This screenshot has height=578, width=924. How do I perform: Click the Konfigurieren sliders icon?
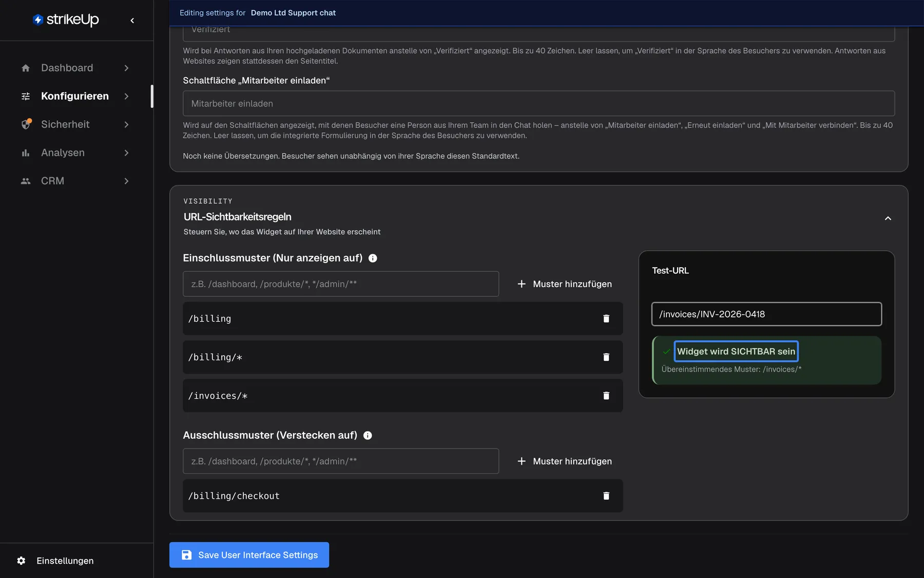(26, 96)
